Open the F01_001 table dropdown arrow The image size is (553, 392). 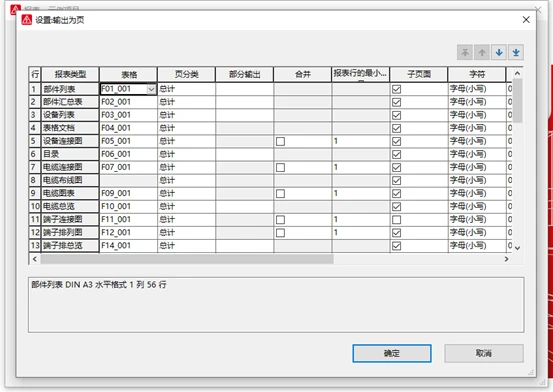click(x=151, y=89)
